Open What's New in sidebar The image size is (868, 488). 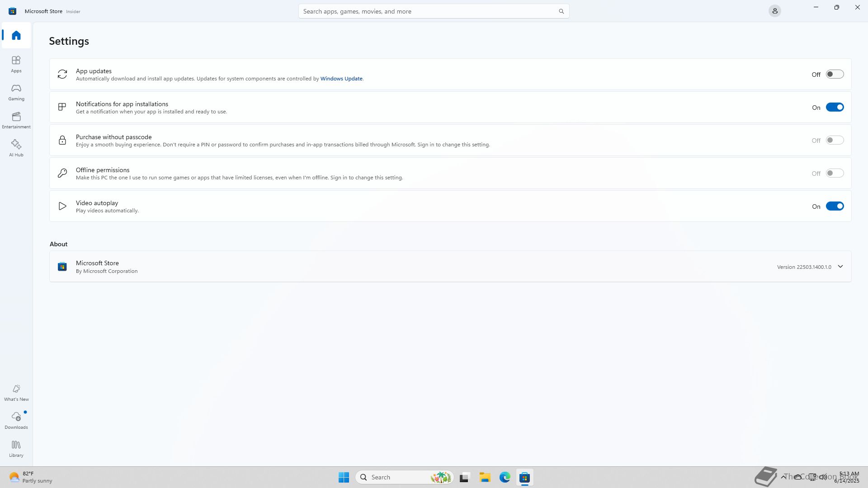(x=16, y=392)
